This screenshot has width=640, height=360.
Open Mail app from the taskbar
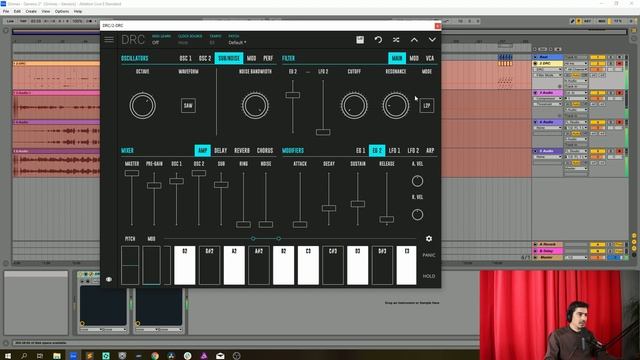pyautogui.click(x=220, y=356)
